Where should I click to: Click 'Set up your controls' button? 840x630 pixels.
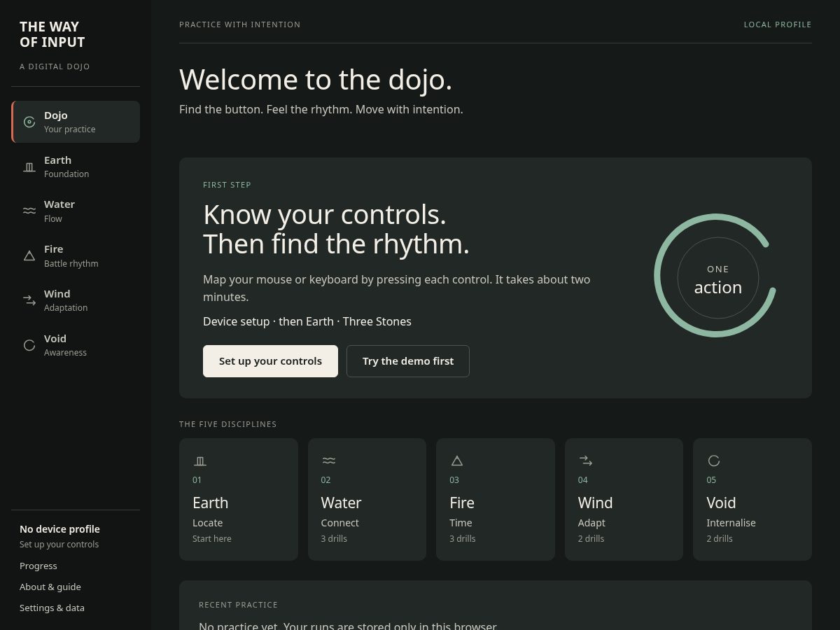(x=270, y=361)
